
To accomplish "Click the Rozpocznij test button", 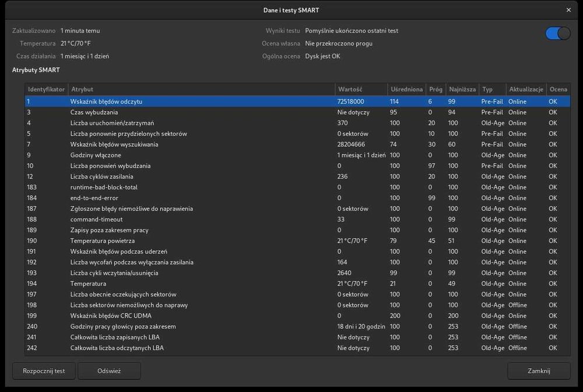I will 44,371.
